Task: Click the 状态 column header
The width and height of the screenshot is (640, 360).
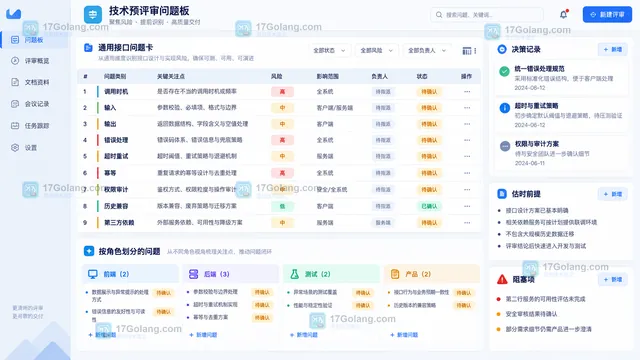Action: coord(422,76)
